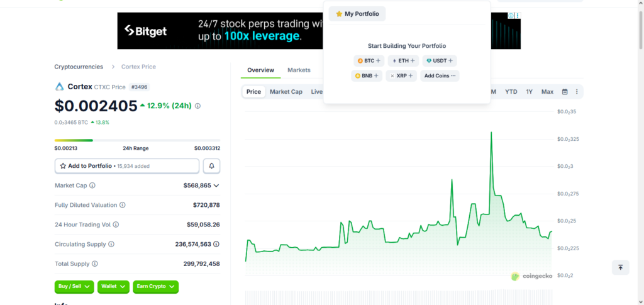Select YTD time range
This screenshot has width=644, height=305.
(x=511, y=92)
